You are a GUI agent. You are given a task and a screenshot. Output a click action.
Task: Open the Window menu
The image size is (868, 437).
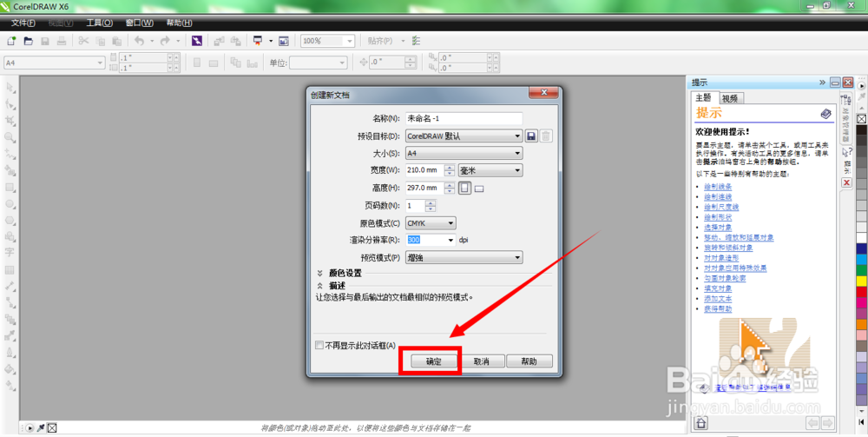coord(139,23)
